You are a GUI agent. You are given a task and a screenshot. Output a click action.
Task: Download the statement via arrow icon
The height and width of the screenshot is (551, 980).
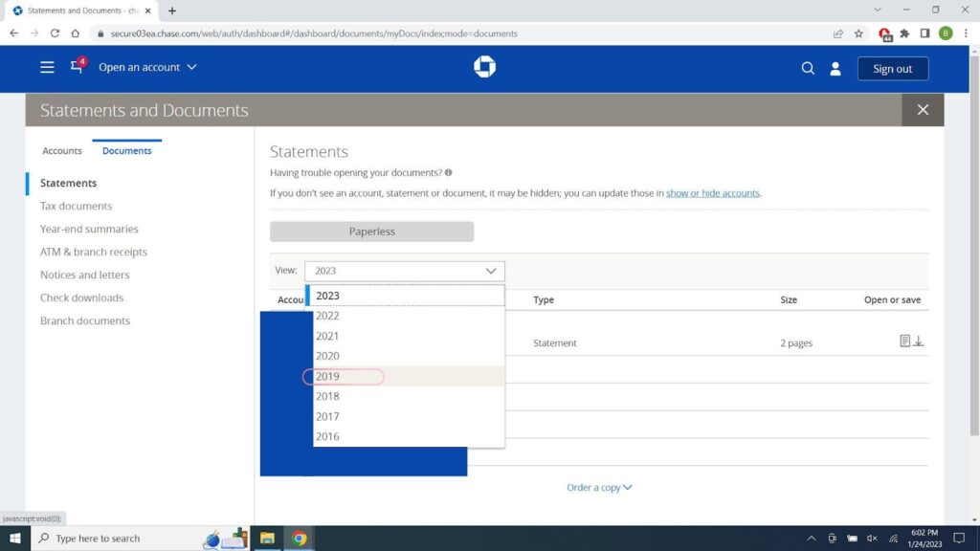click(x=919, y=342)
